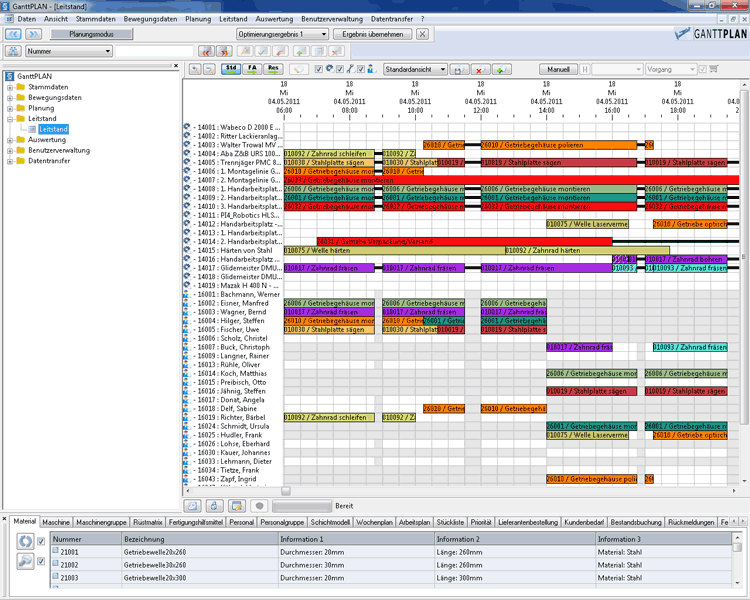Open the Stammdaten menu
Image resolution: width=750 pixels, height=600 pixels.
coord(95,19)
